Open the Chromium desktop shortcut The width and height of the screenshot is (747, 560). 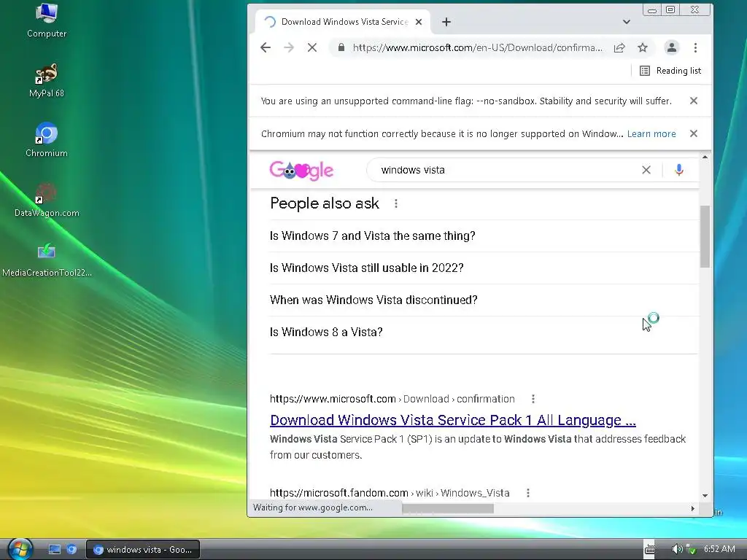click(x=46, y=139)
